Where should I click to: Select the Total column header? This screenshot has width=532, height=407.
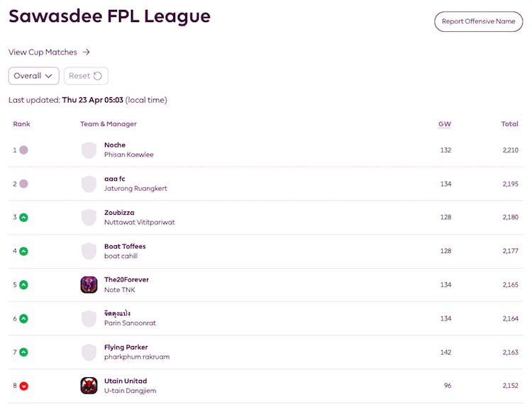[x=509, y=124]
